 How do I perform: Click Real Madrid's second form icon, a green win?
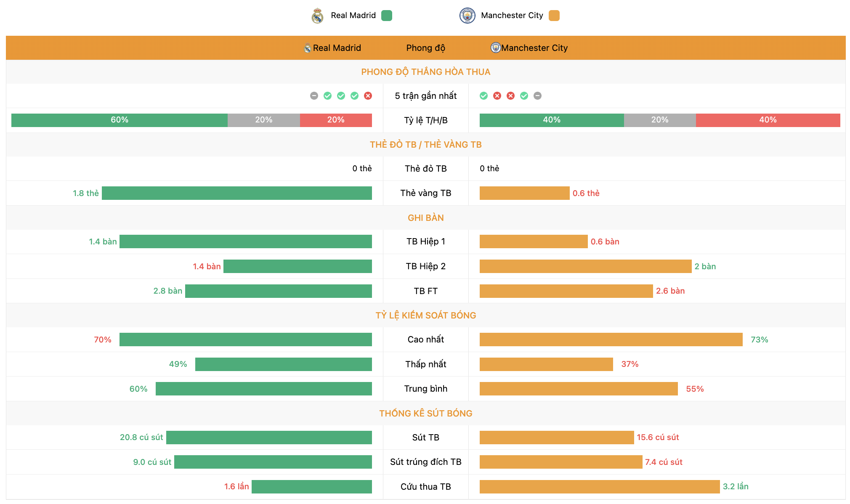pos(327,96)
